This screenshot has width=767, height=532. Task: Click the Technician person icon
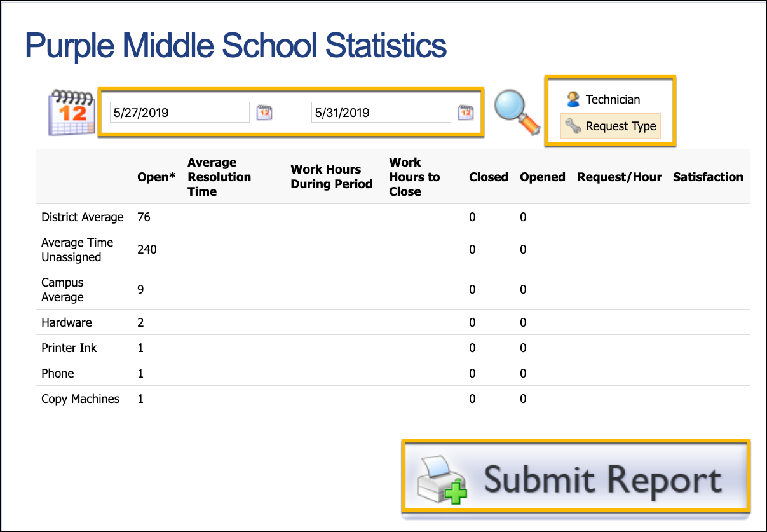pos(573,99)
